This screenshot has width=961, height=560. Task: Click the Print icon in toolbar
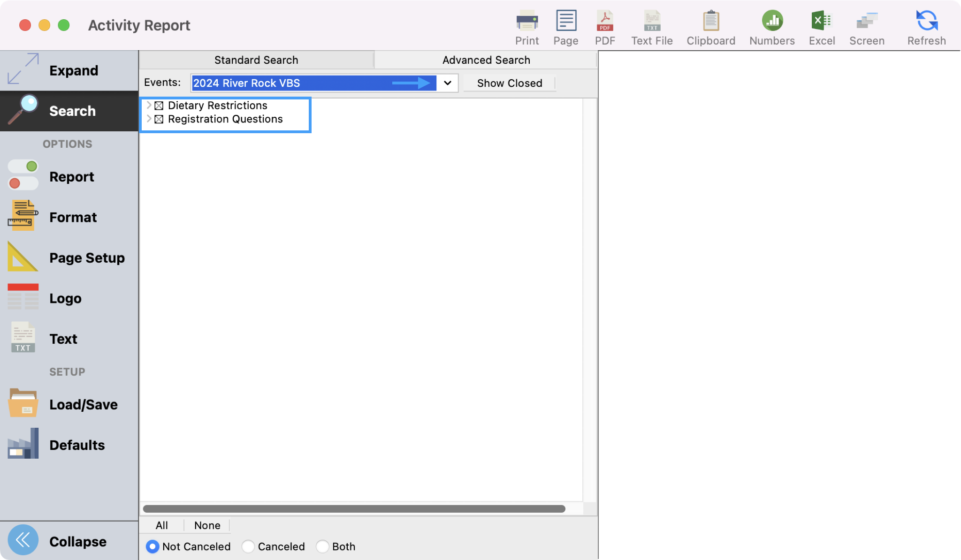526,21
